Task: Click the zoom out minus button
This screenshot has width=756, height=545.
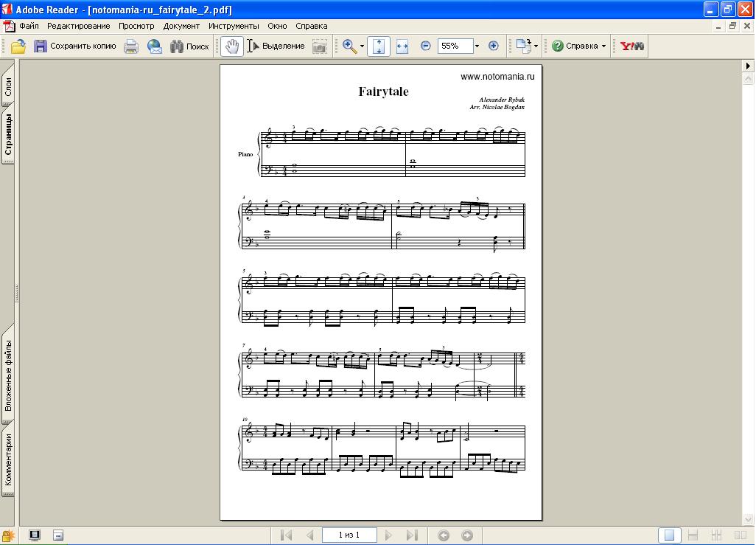Action: pyautogui.click(x=425, y=46)
